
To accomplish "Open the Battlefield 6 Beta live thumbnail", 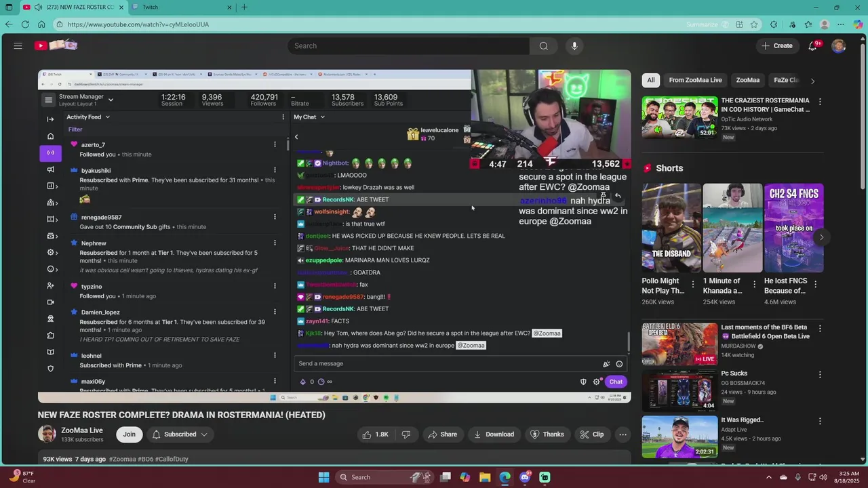I will [679, 344].
